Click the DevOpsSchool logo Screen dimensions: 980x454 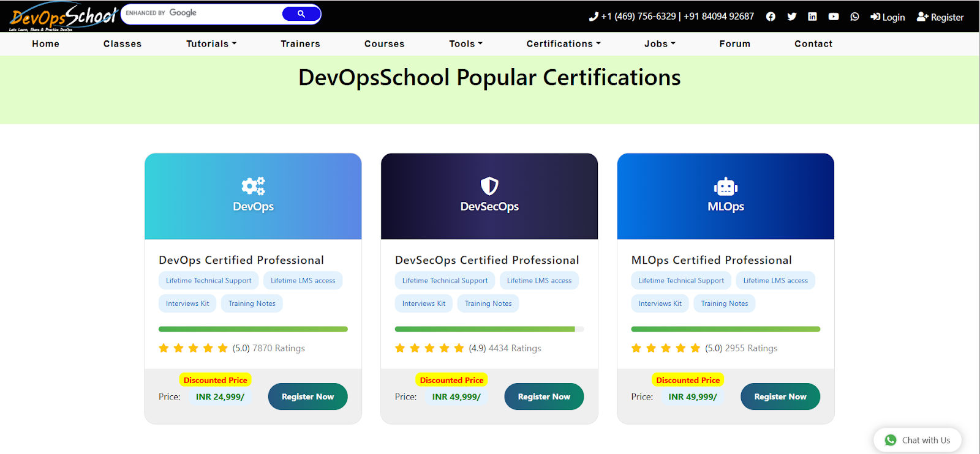coord(63,17)
